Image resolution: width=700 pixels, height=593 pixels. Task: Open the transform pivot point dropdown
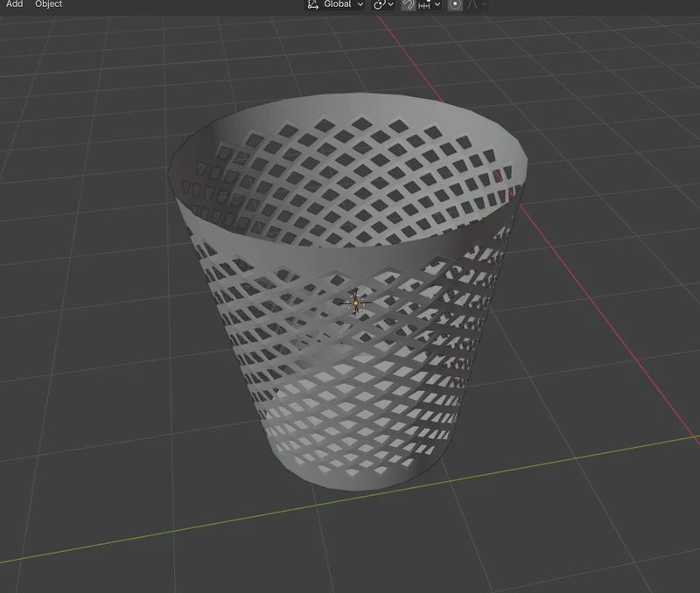383,4
